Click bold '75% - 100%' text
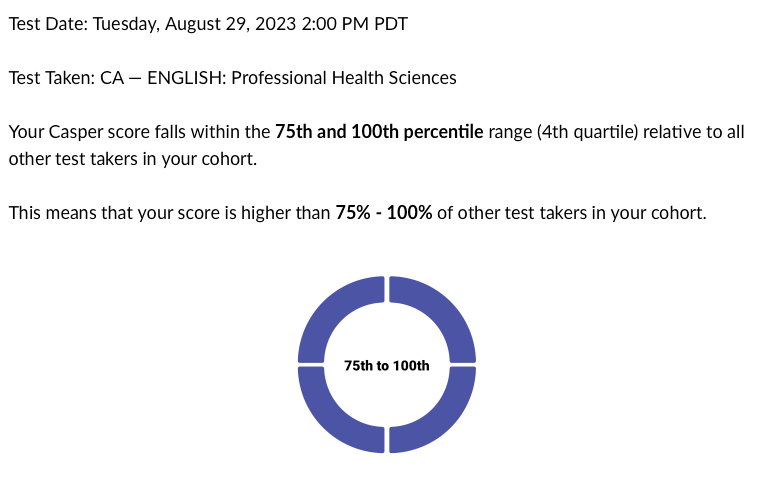Viewport: 760px width, 489px height. tap(384, 213)
